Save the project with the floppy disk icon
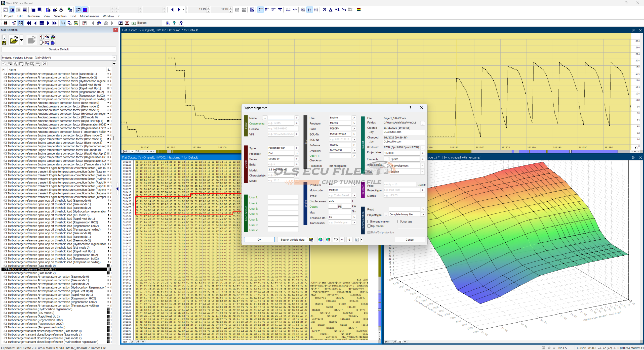 [x=4, y=43]
